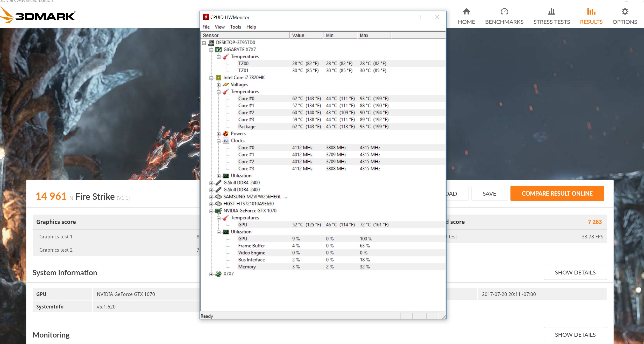Click the SAMSUNG MZVPW256HEGL drive icon

[218, 196]
